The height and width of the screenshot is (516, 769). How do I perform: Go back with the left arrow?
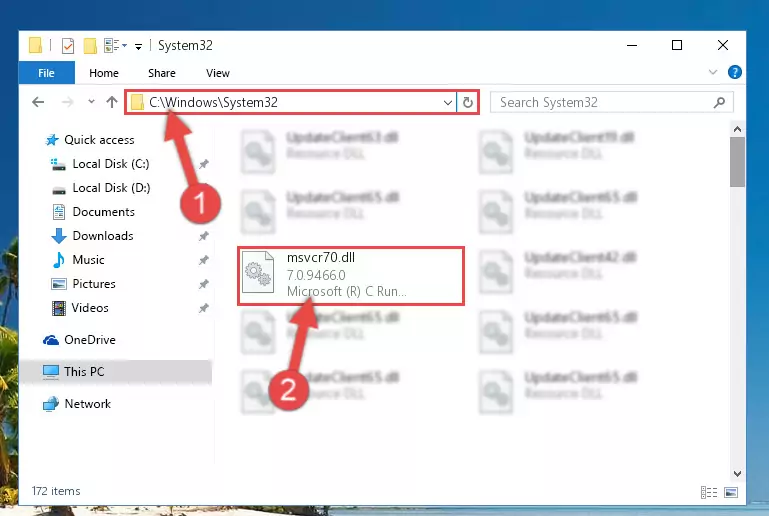tap(38, 102)
